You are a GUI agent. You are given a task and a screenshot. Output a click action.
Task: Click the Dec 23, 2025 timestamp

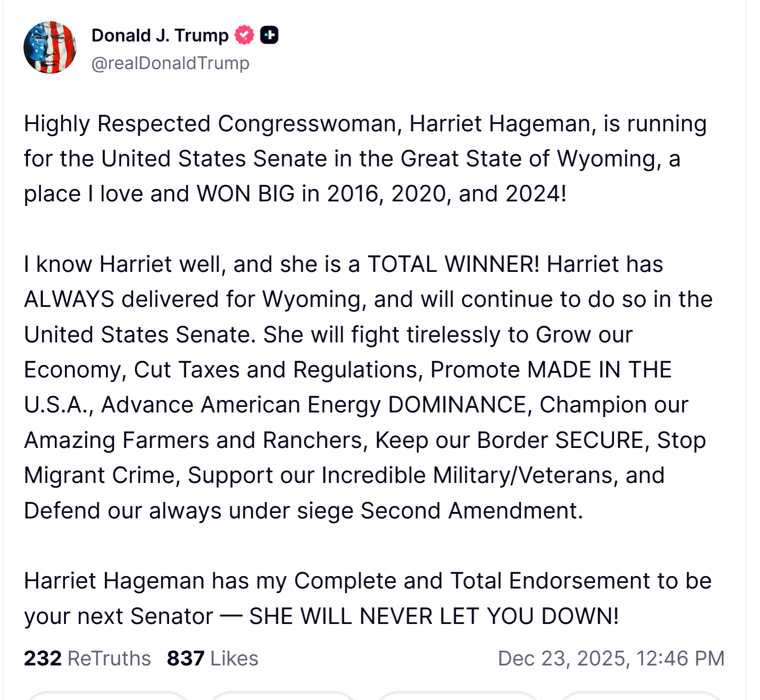611,658
